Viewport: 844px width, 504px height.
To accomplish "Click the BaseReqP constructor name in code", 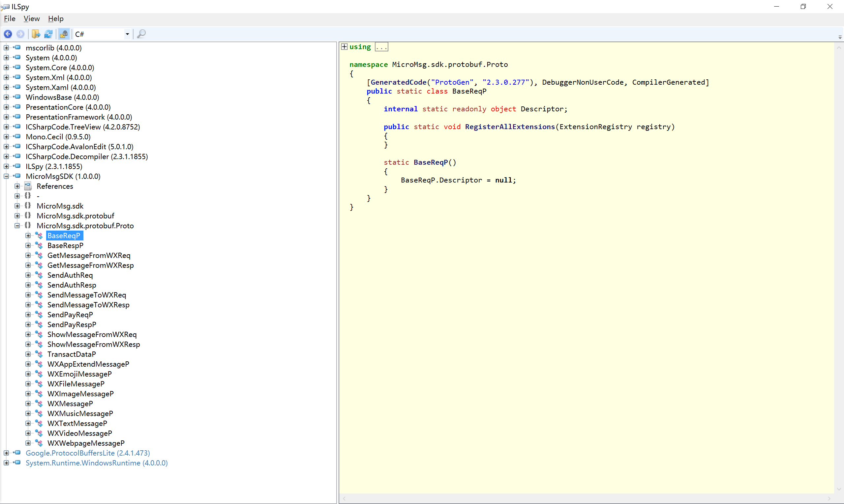I will 431,162.
